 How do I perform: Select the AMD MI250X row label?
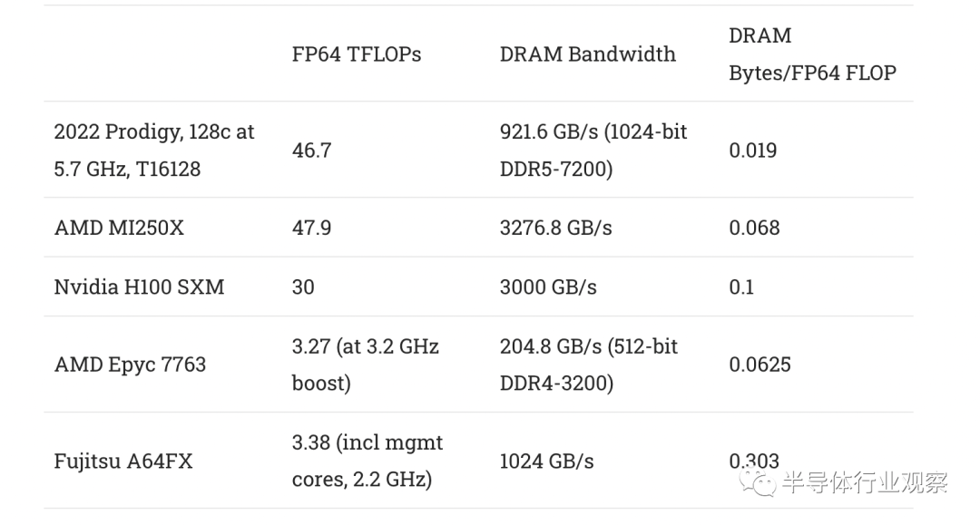pyautogui.click(x=119, y=228)
